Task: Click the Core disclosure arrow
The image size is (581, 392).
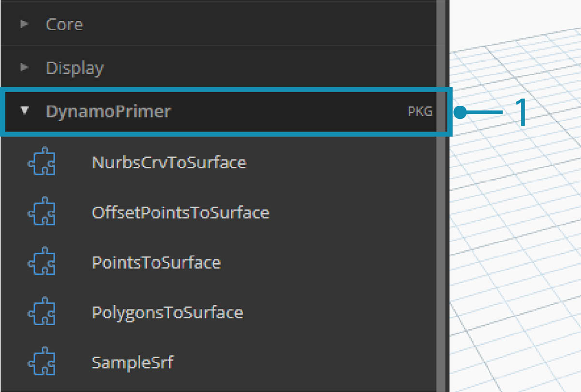Action: tap(23, 25)
